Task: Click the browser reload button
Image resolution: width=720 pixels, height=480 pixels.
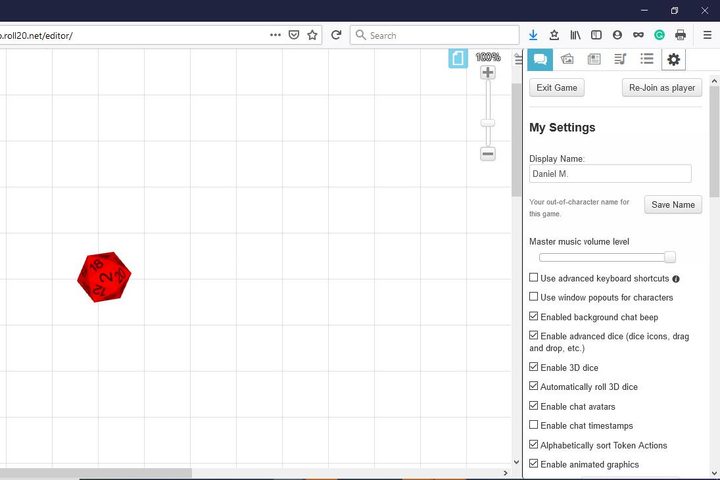Action: (336, 35)
